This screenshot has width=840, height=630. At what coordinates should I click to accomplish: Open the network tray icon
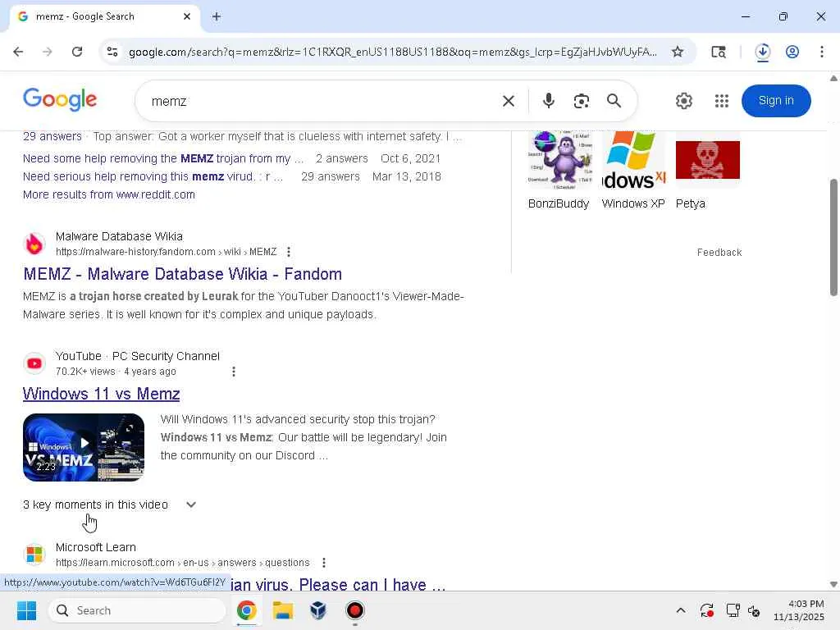pos(733,610)
